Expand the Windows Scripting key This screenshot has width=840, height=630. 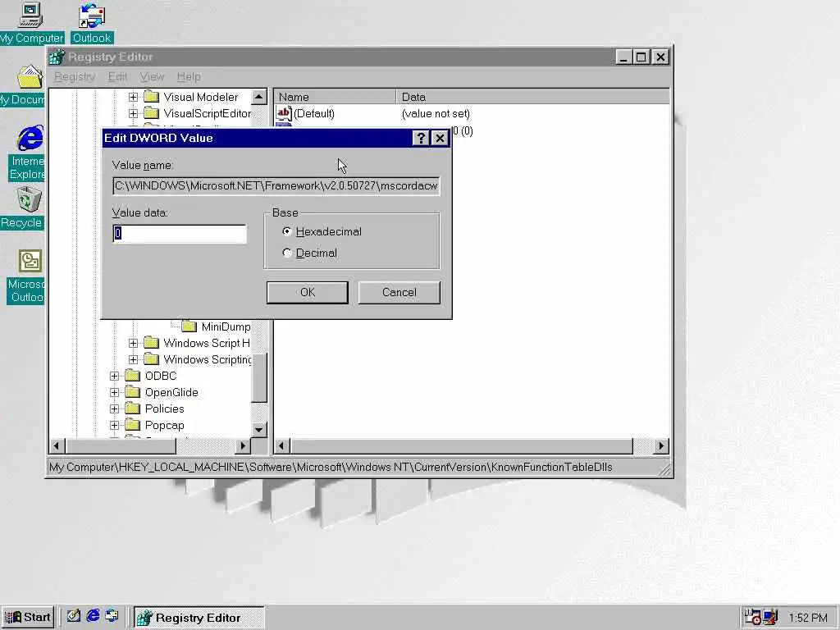(x=134, y=359)
